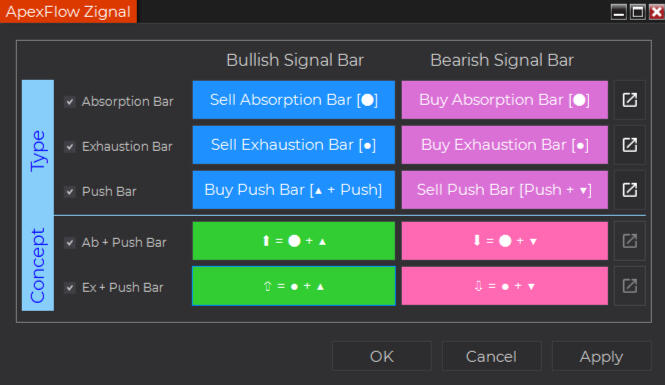Image resolution: width=665 pixels, height=385 pixels.
Task: Open the green Ab + Push bullish swatch
Action: (x=293, y=241)
